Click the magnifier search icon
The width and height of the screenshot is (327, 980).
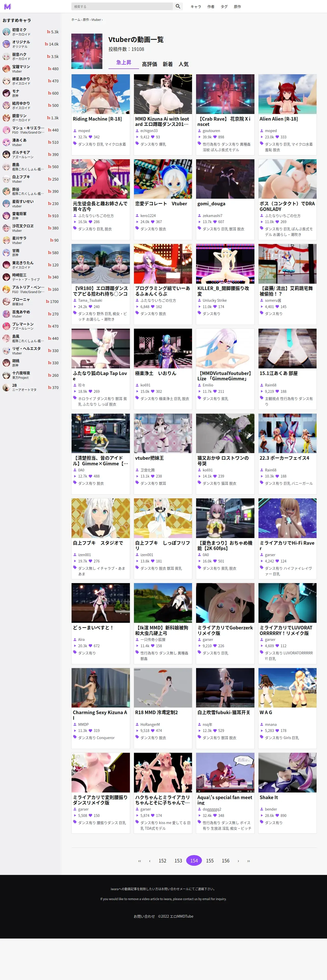tap(178, 6)
